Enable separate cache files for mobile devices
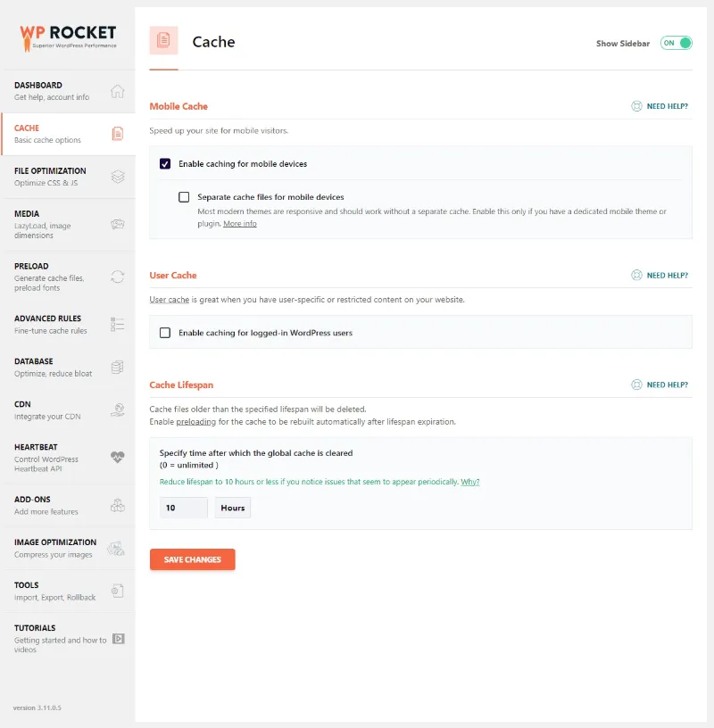The image size is (714, 728). (184, 196)
